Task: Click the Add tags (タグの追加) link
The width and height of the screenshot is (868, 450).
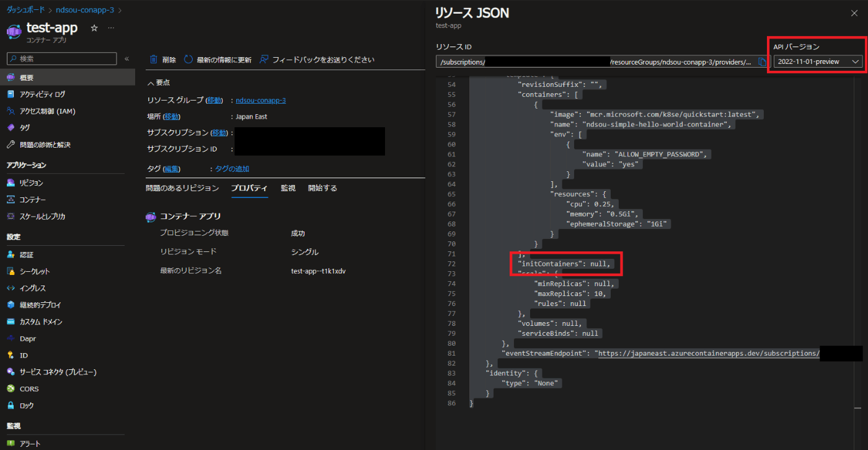Action: (x=232, y=169)
